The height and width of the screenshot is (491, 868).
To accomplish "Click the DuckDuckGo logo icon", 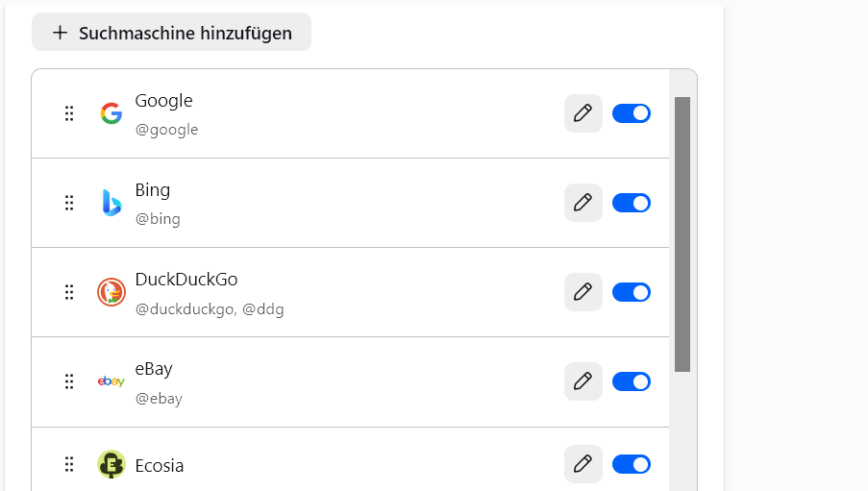I will 112,292.
